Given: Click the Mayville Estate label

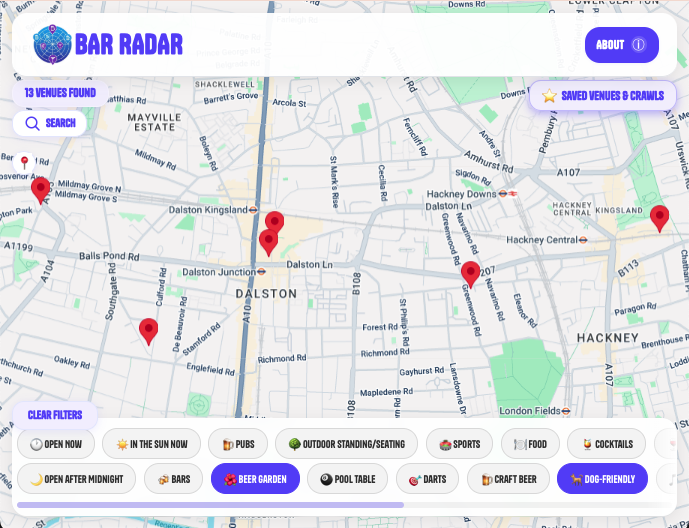Looking at the screenshot, I should (154, 122).
